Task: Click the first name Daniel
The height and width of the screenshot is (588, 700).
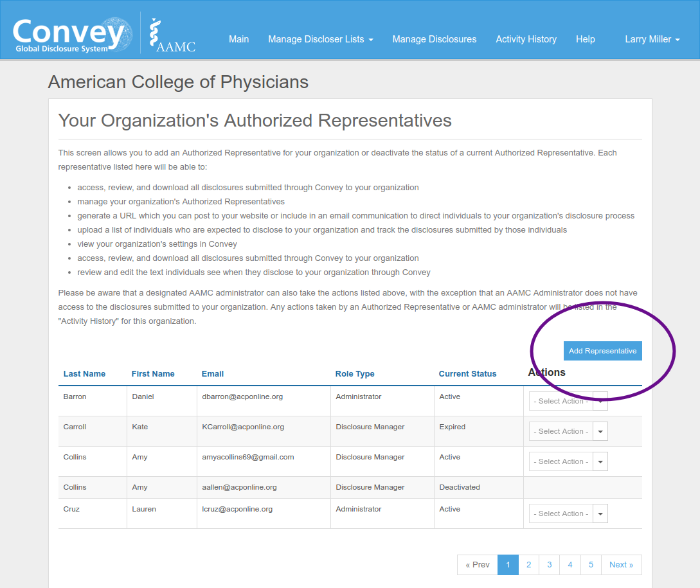Action: click(x=143, y=396)
